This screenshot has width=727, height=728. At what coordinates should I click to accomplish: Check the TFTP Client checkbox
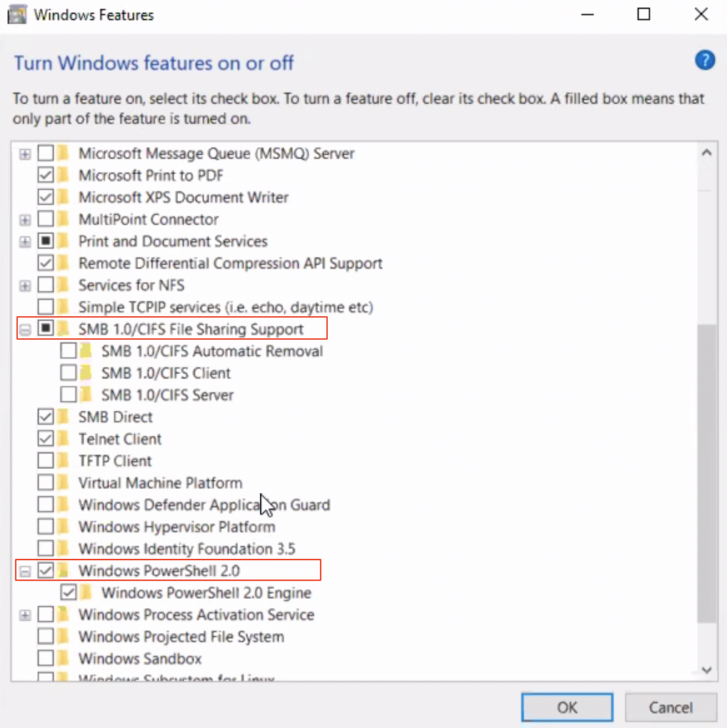click(46, 460)
